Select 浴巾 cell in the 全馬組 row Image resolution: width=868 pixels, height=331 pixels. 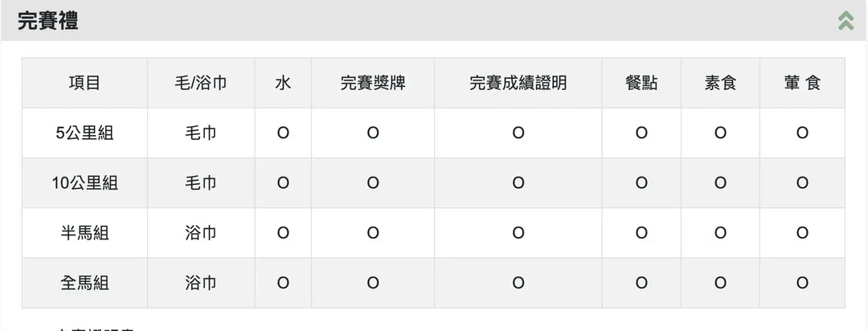pos(201,283)
